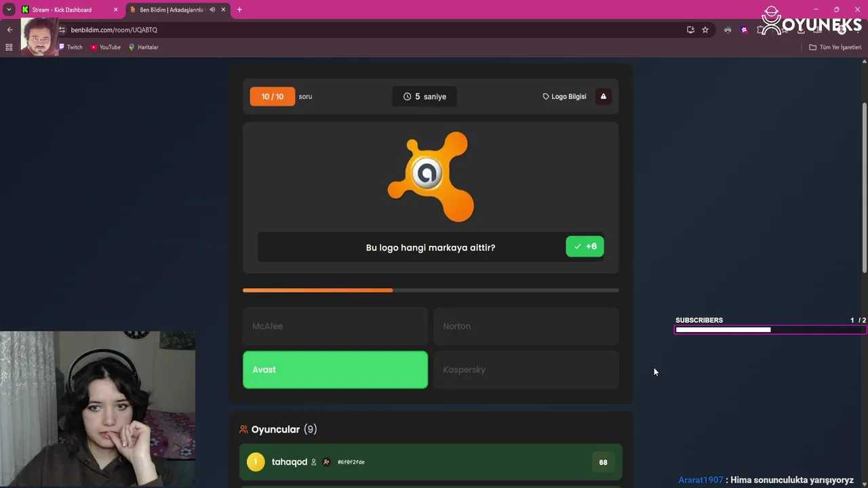868x488 pixels.
Task: Open the Twitch bookmark
Action: click(x=71, y=47)
